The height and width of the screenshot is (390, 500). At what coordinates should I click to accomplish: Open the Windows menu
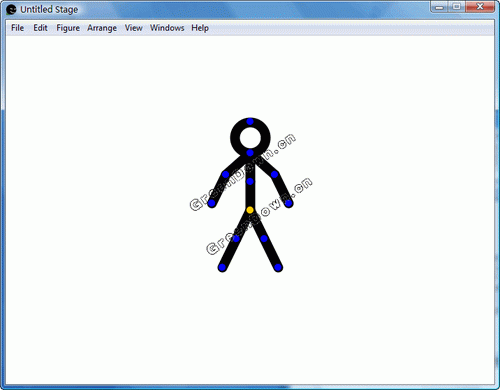167,28
